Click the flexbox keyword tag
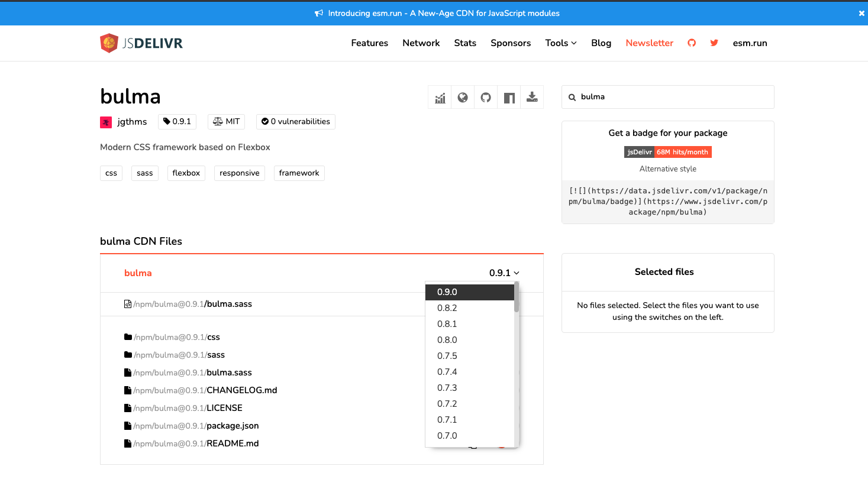 pyautogui.click(x=186, y=173)
